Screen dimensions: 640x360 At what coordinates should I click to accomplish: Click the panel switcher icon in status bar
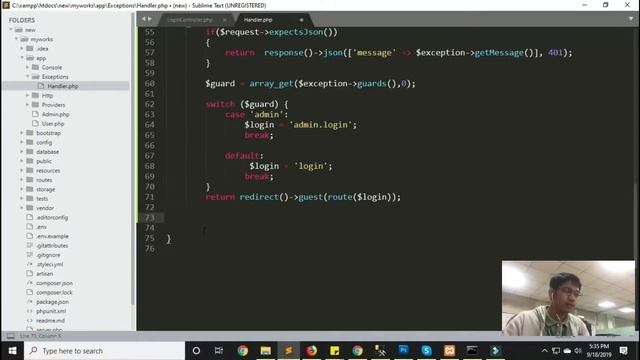(x=11, y=336)
